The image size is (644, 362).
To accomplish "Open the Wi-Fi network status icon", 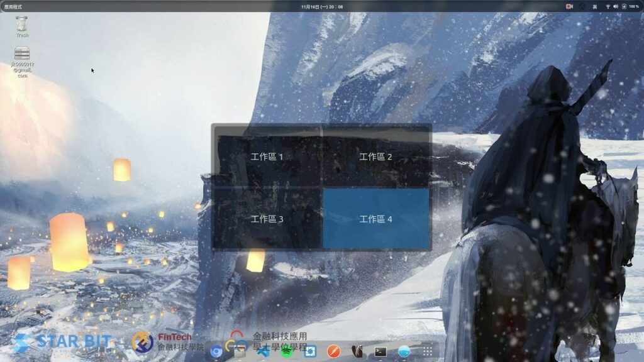I will tap(608, 6).
